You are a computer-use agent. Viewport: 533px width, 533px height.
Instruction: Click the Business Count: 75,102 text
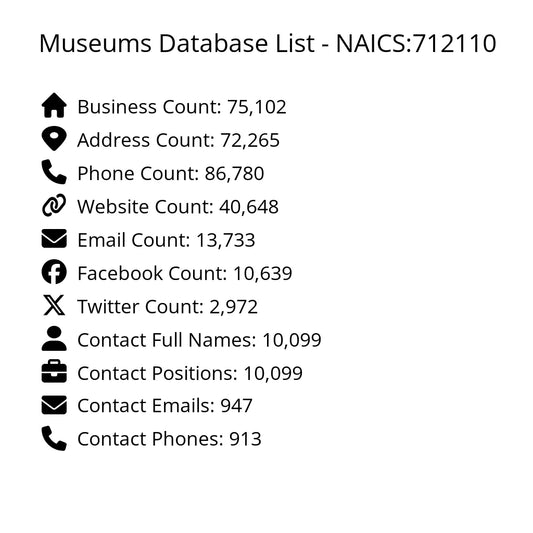pyautogui.click(x=182, y=107)
